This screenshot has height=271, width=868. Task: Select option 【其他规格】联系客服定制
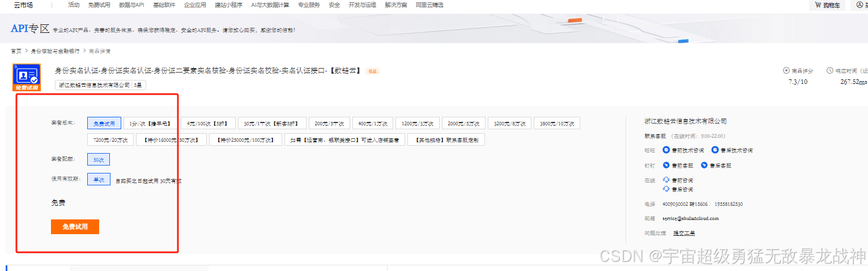click(446, 139)
